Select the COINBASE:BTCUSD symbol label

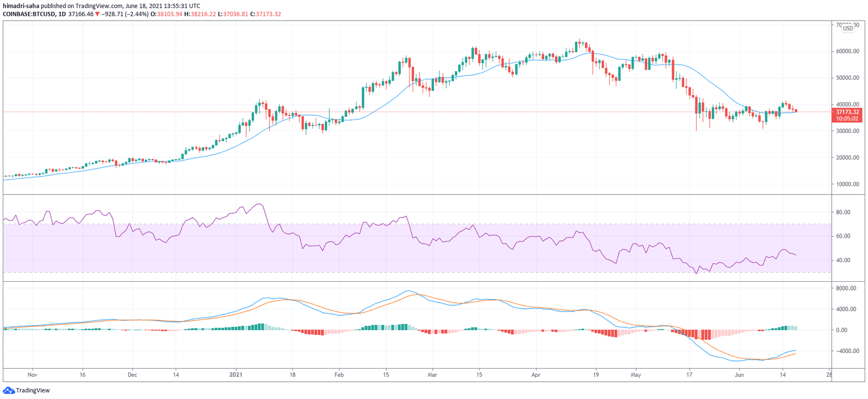point(29,14)
